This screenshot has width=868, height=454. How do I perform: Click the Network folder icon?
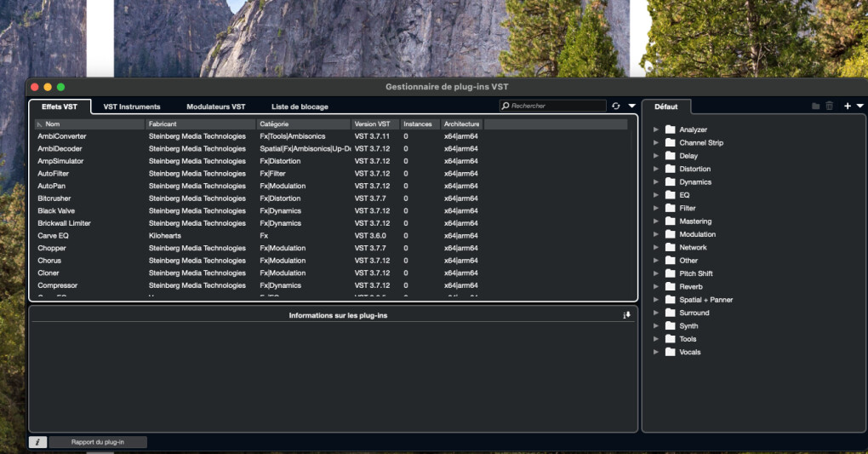pos(671,247)
